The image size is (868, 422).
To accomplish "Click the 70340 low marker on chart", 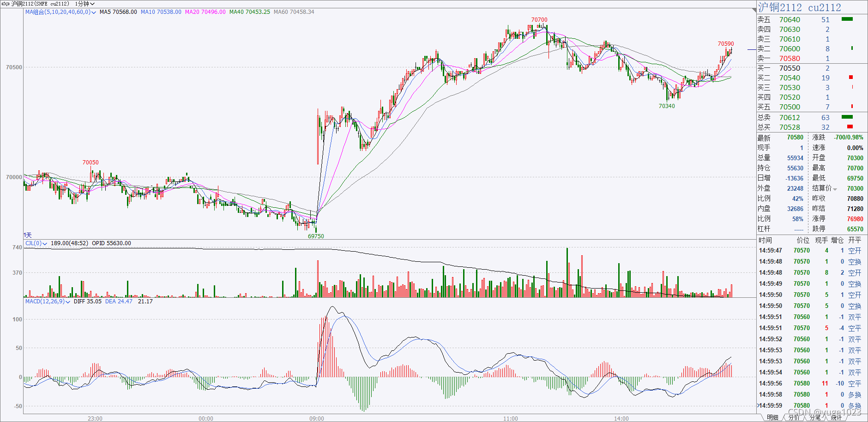I will click(667, 106).
